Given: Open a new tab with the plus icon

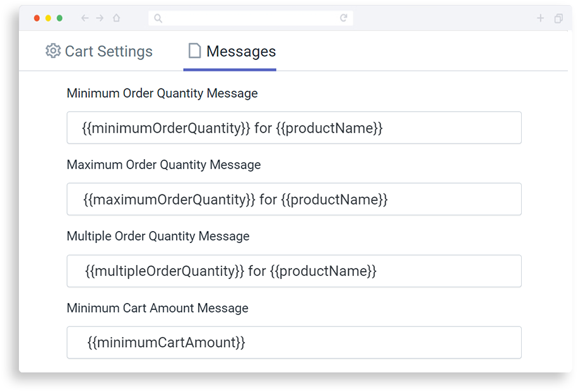Looking at the screenshot, I should (x=540, y=18).
